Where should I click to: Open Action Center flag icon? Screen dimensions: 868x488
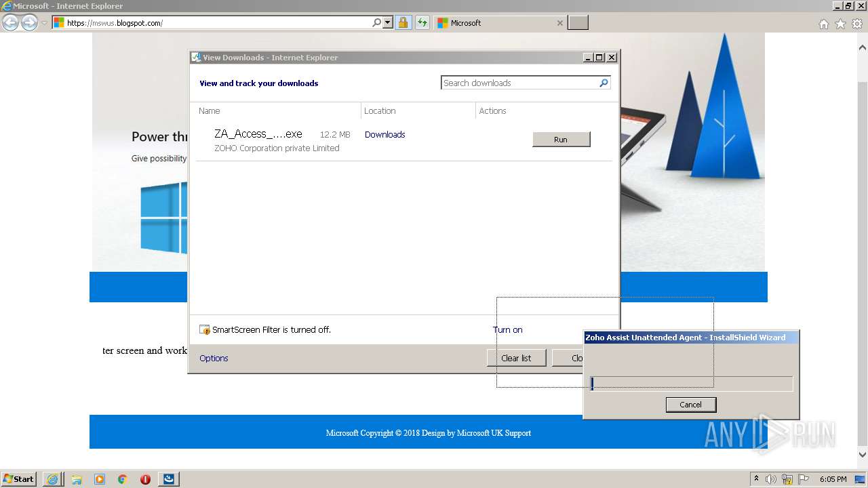click(803, 479)
